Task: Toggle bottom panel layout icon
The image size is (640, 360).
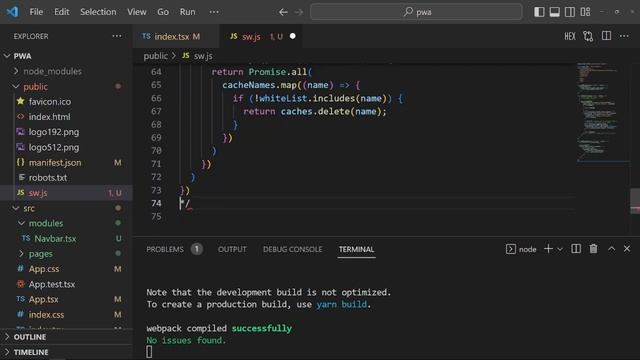Action: tap(554, 12)
